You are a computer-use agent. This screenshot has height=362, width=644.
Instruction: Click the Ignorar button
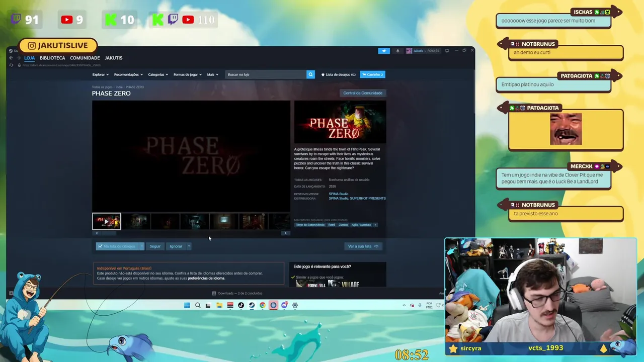(x=176, y=246)
